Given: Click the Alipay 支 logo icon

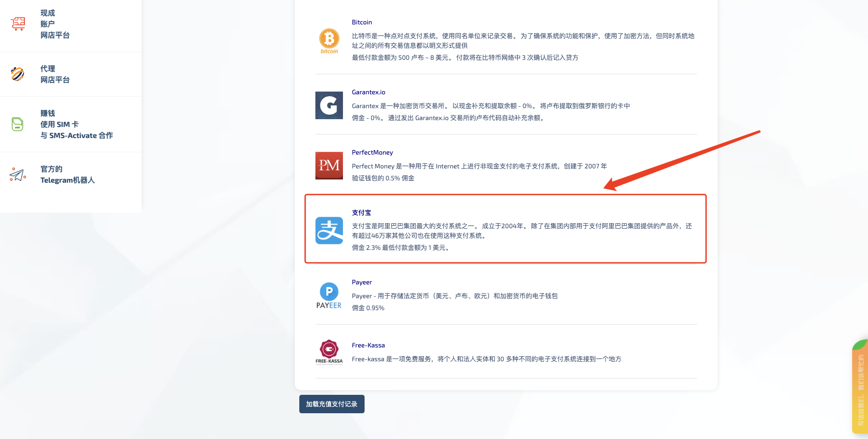Looking at the screenshot, I should 329,231.
